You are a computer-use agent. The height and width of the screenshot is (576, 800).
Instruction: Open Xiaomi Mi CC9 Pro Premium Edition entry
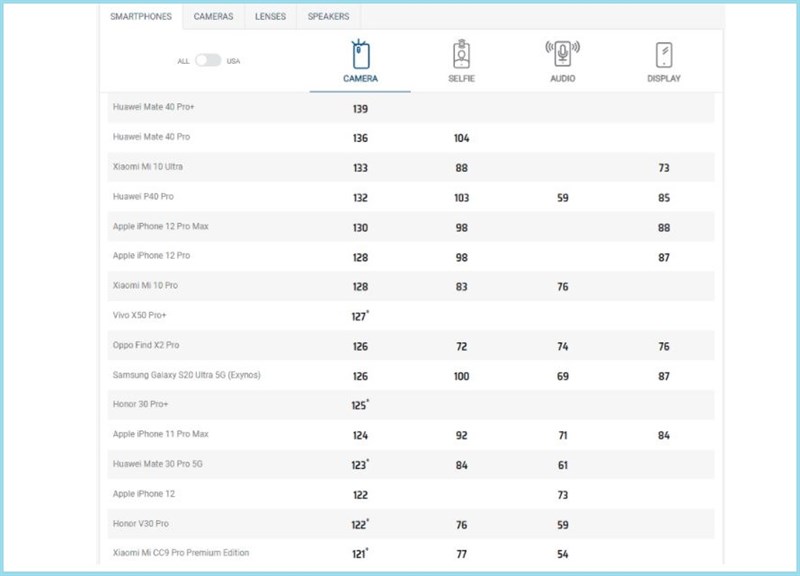[x=181, y=553]
